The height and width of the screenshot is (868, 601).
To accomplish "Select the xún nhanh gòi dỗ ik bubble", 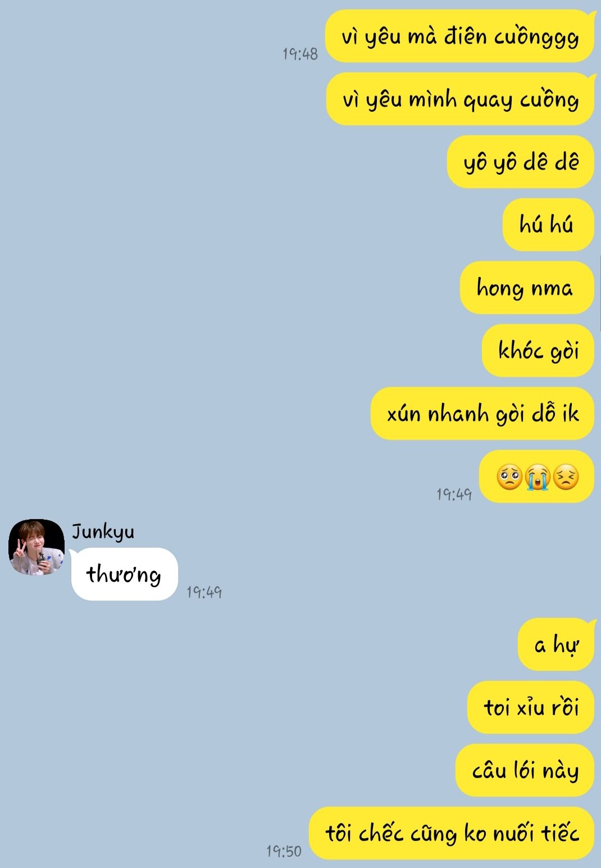I will click(482, 414).
